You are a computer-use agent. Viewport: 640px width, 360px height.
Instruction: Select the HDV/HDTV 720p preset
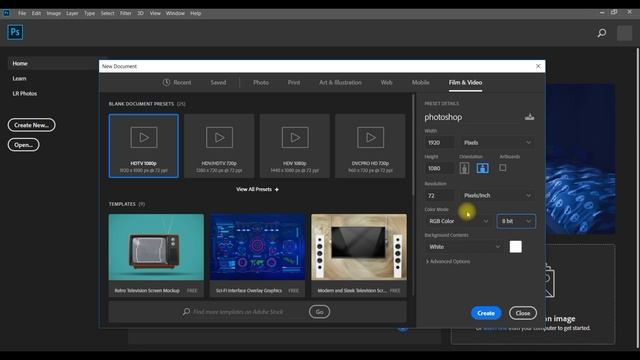point(219,146)
